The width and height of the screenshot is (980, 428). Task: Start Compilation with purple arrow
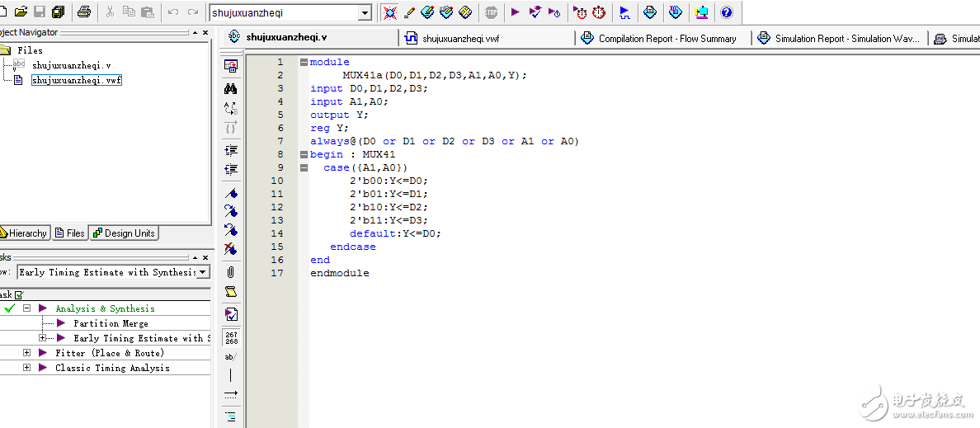[x=516, y=12]
